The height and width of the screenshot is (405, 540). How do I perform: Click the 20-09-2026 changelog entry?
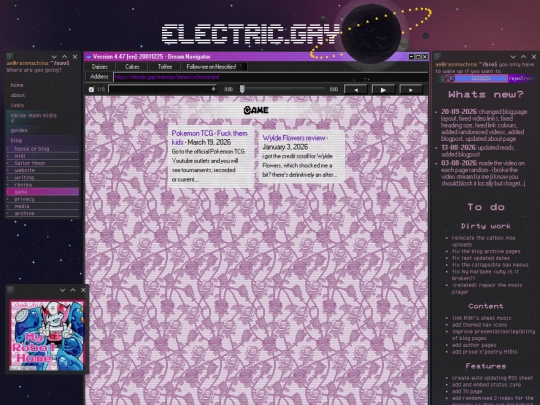coord(484,125)
